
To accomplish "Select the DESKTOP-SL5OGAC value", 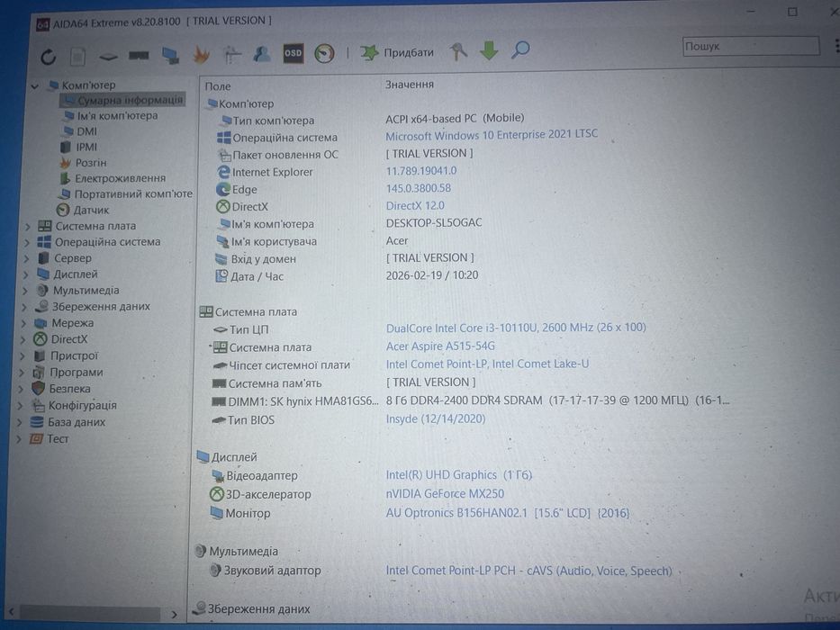I will point(433,223).
